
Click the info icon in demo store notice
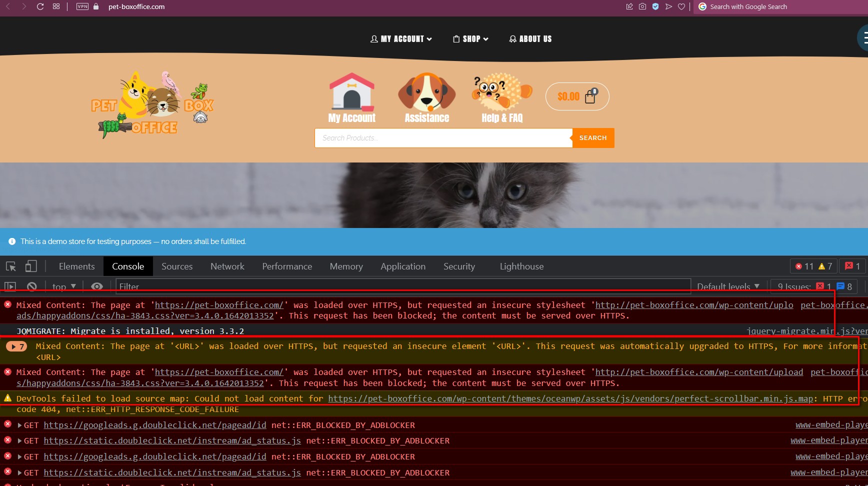pos(12,241)
